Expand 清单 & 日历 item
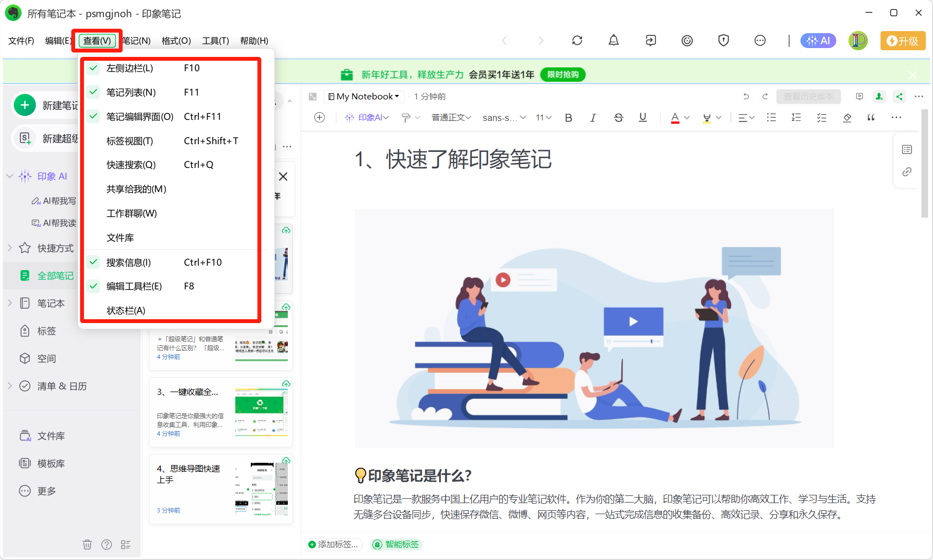 [x=9, y=386]
